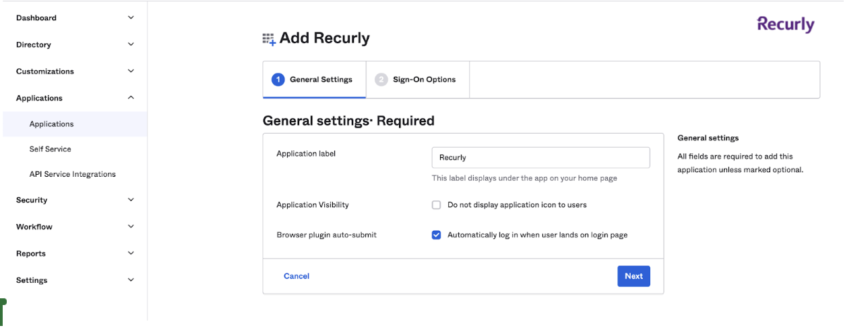This screenshot has width=868, height=328.
Task: Expand the Directory section chevron
Action: point(131,45)
